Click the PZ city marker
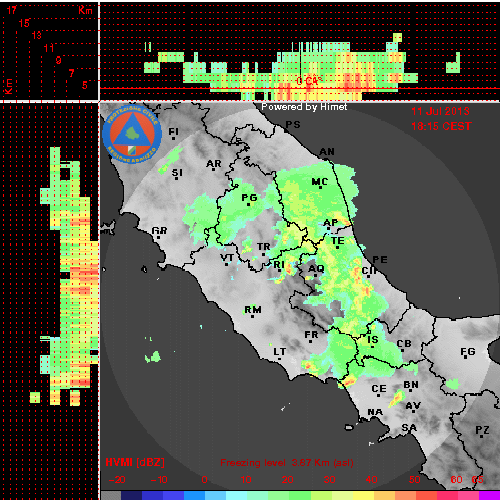The width and height of the screenshot is (500, 500). [482, 436]
